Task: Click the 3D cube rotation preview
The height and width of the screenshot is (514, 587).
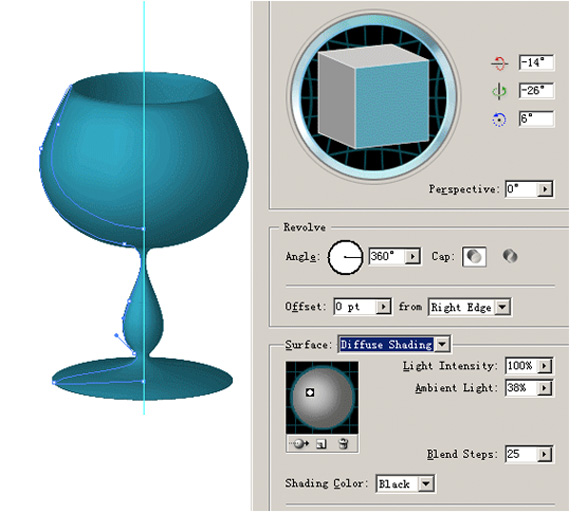Action: click(374, 96)
